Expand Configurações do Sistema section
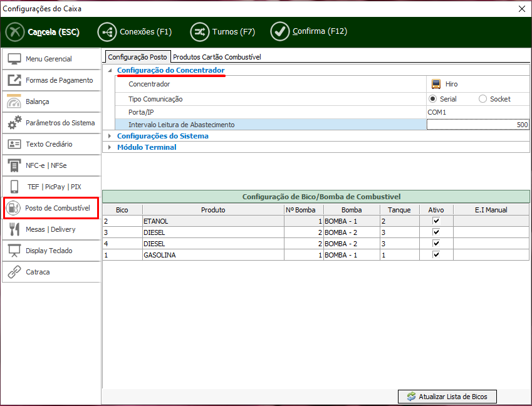The width and height of the screenshot is (532, 406). coord(110,136)
